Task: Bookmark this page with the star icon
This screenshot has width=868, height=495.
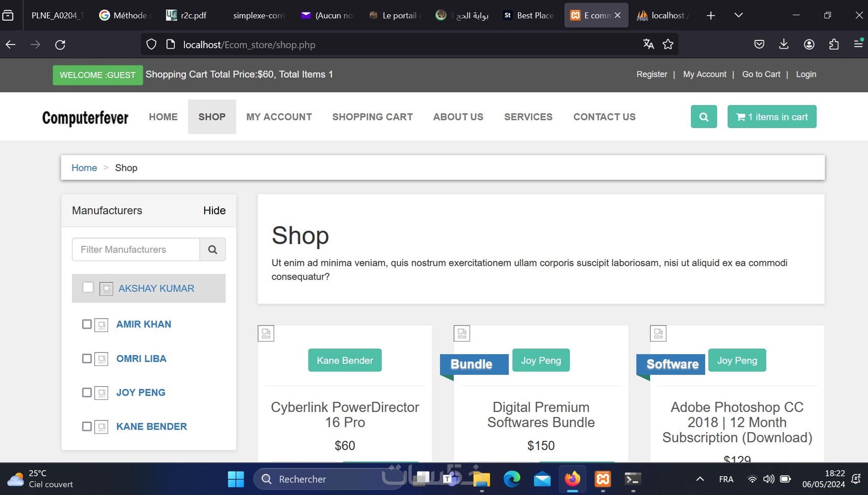Action: click(x=668, y=44)
